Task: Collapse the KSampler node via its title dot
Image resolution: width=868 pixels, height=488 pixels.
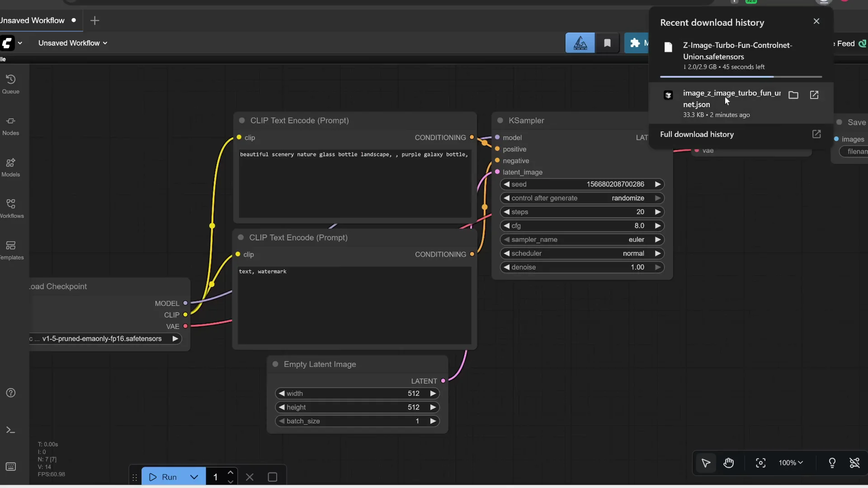Action: coord(500,120)
